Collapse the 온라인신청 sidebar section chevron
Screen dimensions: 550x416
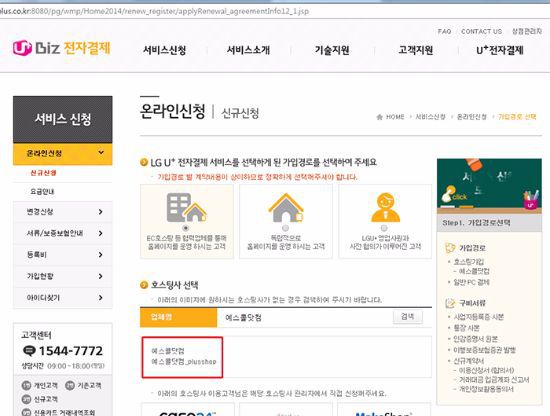[x=101, y=153]
